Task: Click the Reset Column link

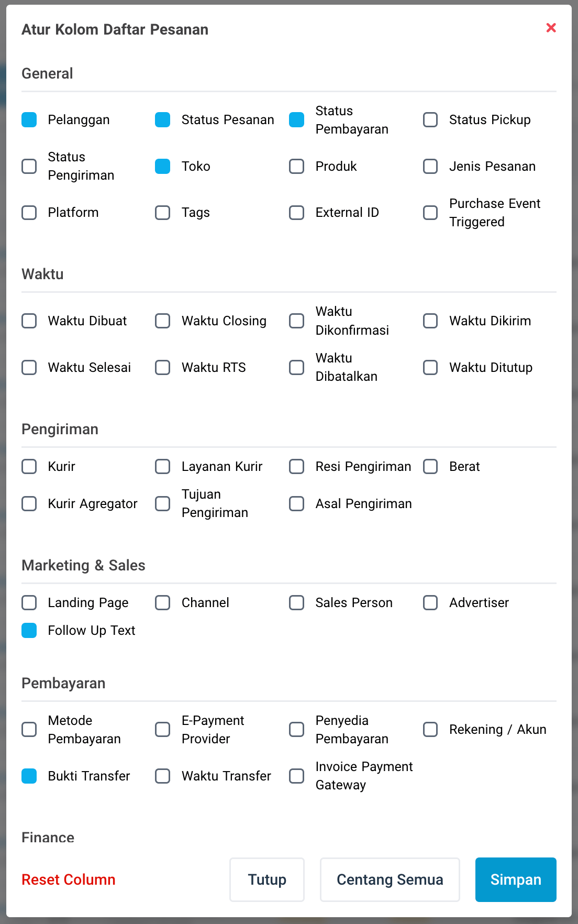Action: pyautogui.click(x=68, y=879)
